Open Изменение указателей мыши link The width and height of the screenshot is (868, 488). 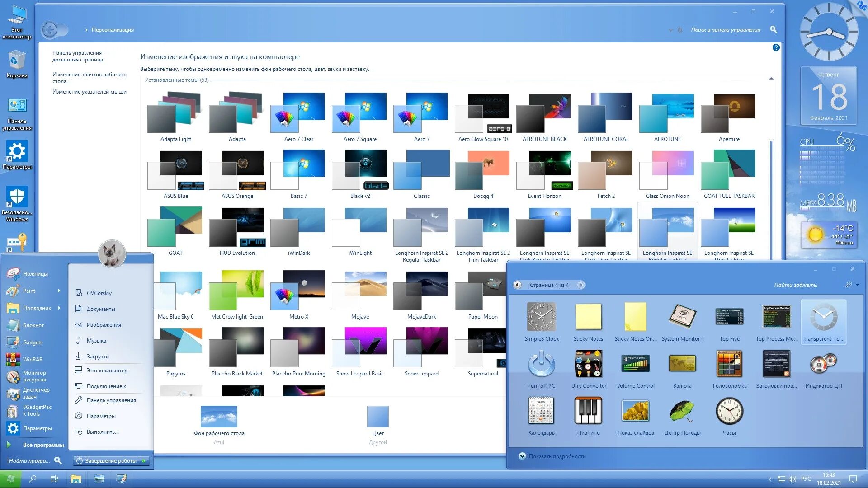pyautogui.click(x=90, y=92)
